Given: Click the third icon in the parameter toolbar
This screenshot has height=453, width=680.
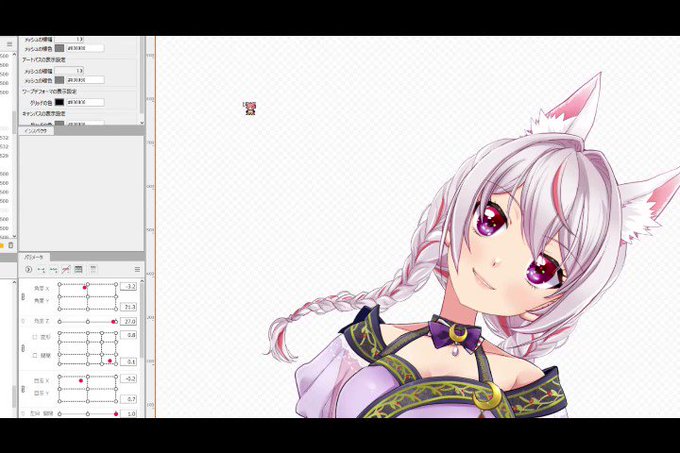Looking at the screenshot, I should 53,270.
